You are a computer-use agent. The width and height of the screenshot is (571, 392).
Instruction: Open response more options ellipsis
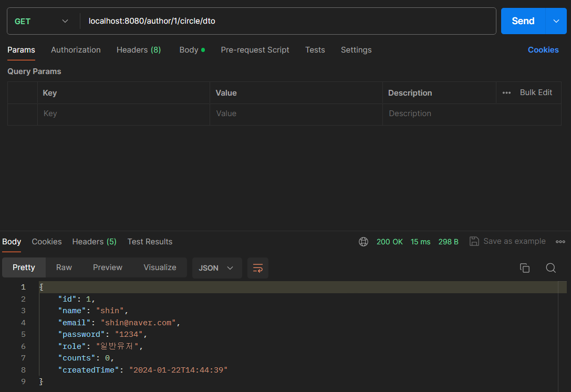pos(560,242)
